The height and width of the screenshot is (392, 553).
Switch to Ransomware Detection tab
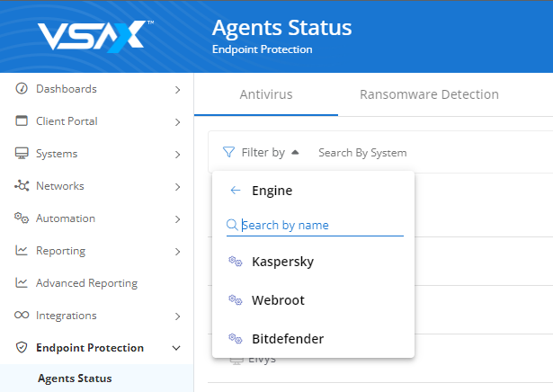(x=429, y=94)
